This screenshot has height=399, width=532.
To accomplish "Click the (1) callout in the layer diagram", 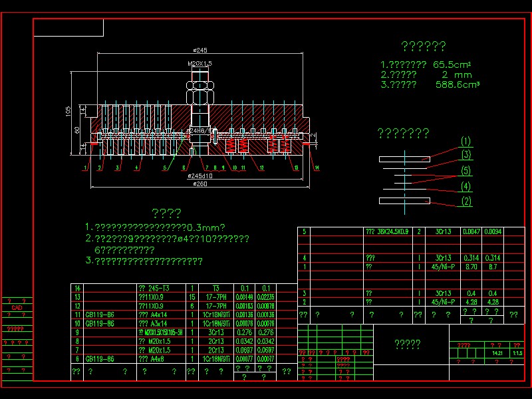I will click(x=465, y=141).
